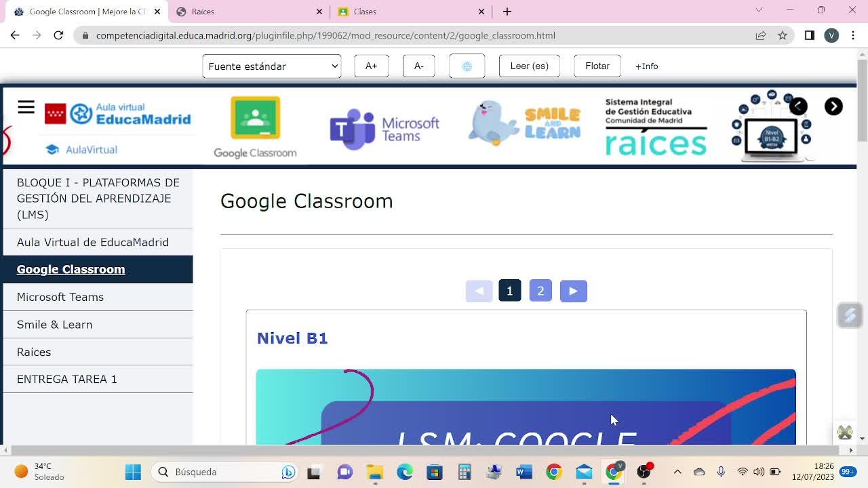Select the Google Classroom browser tab
Screen dimensions: 868x488
87,12
